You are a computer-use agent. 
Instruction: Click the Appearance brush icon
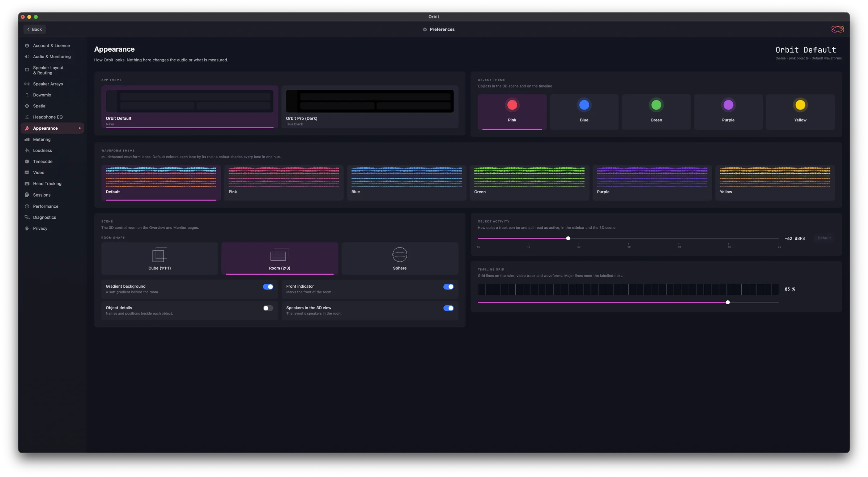(27, 128)
